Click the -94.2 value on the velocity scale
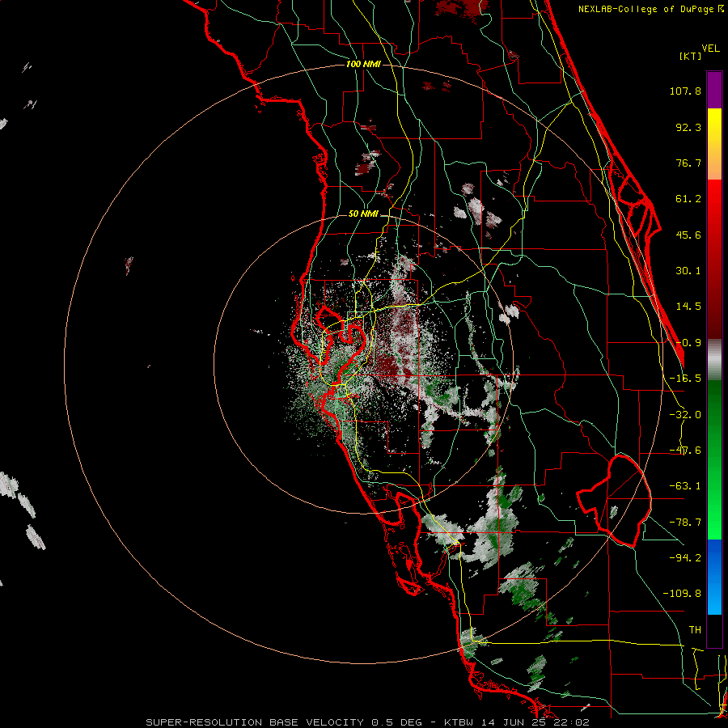The height and width of the screenshot is (728, 728). (685, 558)
